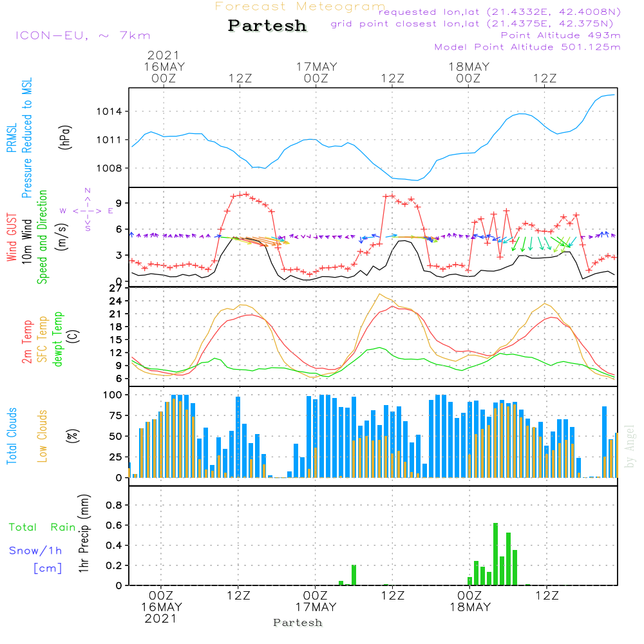644x644 pixels.
Task: Click the bottom 'Partesh' caption
Action: tap(298, 623)
